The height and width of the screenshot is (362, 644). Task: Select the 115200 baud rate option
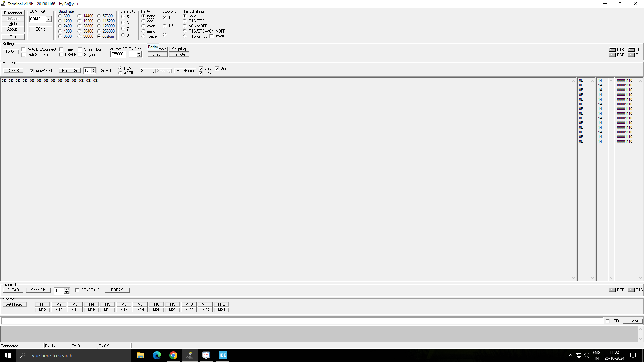tap(99, 21)
